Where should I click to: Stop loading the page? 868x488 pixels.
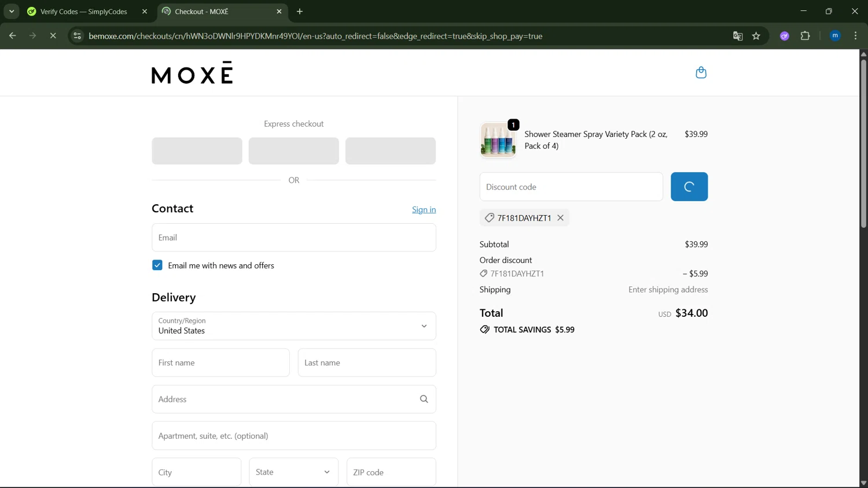pos(53,36)
